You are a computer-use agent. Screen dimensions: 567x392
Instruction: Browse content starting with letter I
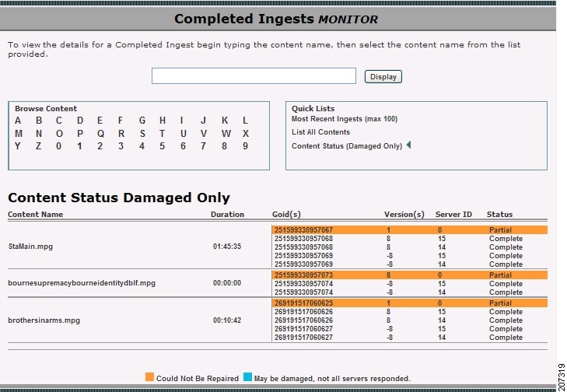coord(181,121)
